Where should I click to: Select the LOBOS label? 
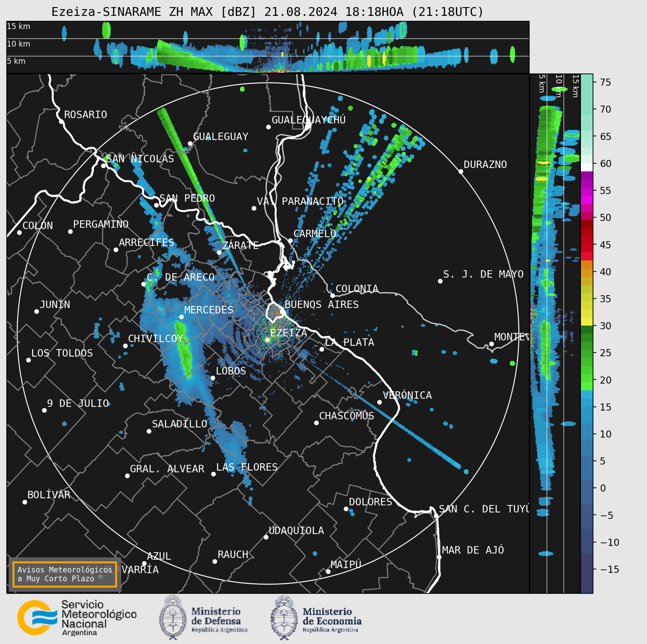pos(231,371)
